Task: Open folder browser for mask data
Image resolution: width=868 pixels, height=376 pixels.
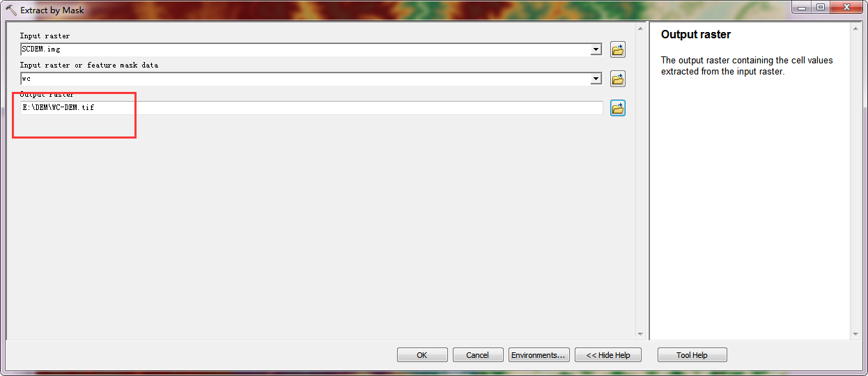Action: (x=617, y=79)
